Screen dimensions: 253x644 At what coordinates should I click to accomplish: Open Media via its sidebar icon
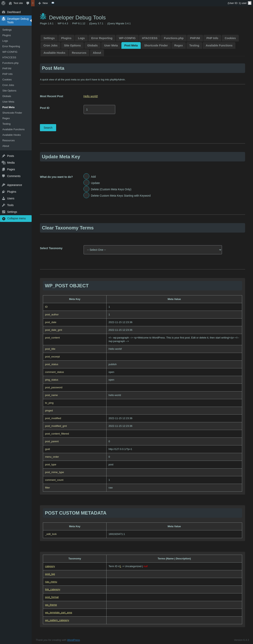click(4, 163)
